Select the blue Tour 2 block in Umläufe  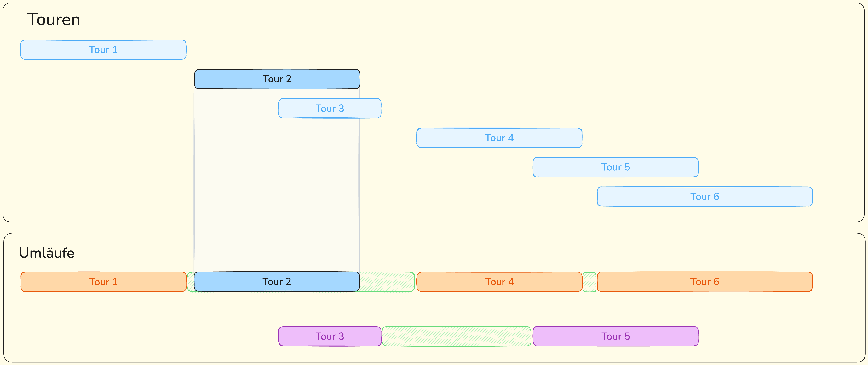(x=277, y=282)
